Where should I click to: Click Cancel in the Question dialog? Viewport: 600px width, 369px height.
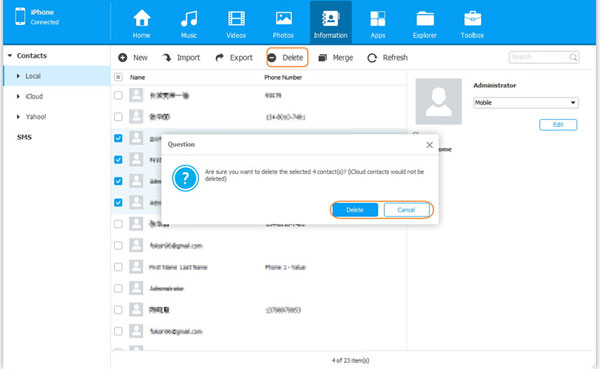406,210
